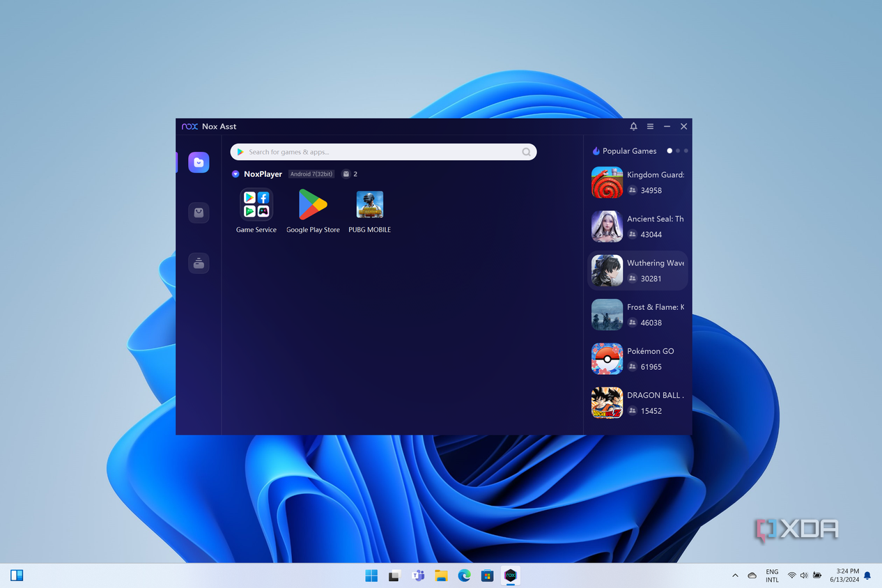Open the clock showing 3:24 PM

pyautogui.click(x=844, y=575)
